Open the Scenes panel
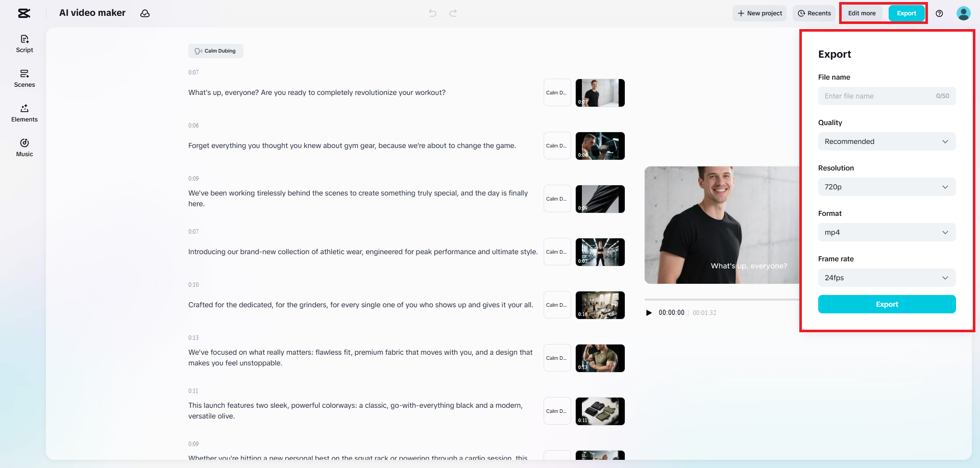The image size is (980, 468). point(24,79)
